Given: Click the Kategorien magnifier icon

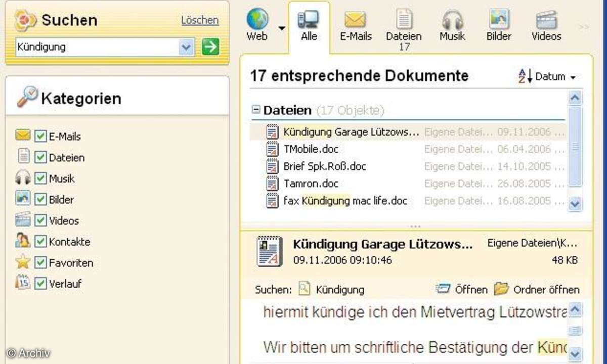Looking at the screenshot, I should click(x=27, y=97).
